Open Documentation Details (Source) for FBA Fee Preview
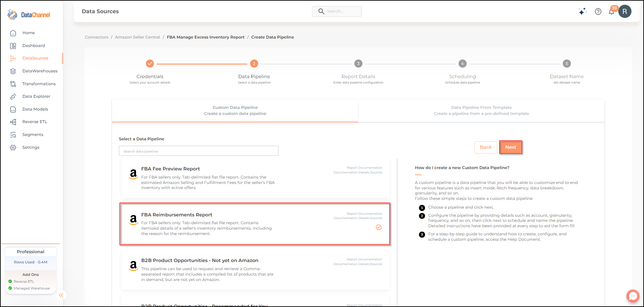 coord(358,172)
